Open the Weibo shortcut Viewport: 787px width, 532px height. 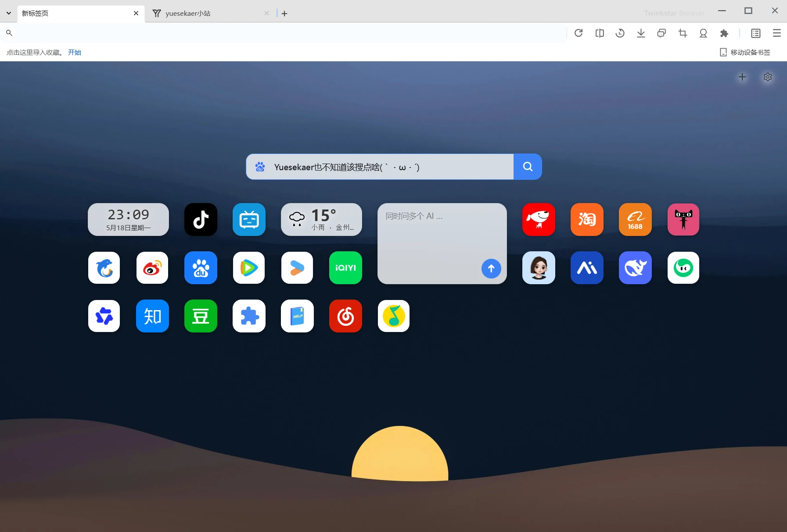152,268
